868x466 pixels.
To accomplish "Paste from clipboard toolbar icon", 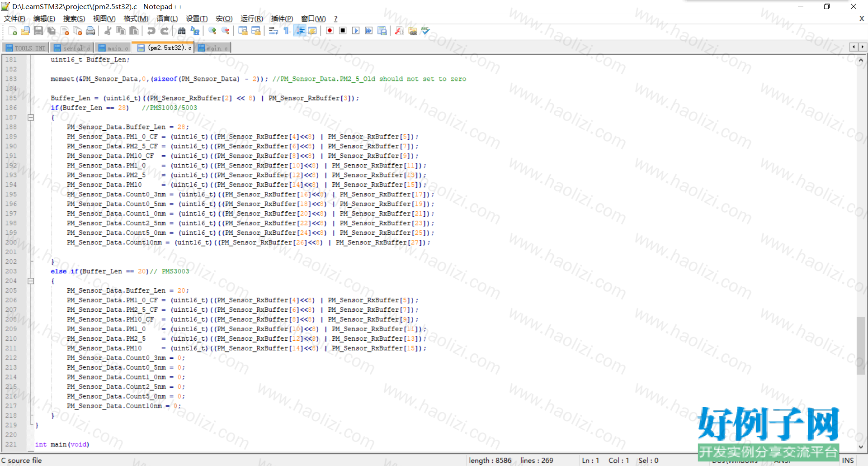I will point(134,31).
